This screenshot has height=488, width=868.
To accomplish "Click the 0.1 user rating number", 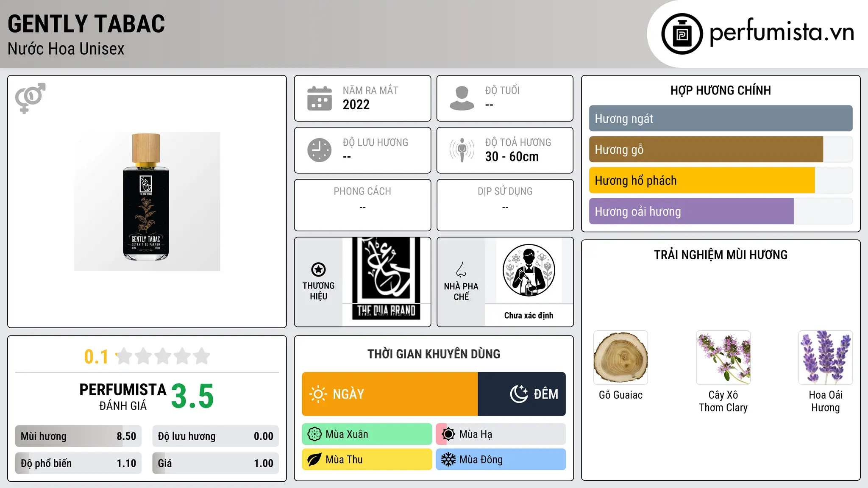I will 96,357.
